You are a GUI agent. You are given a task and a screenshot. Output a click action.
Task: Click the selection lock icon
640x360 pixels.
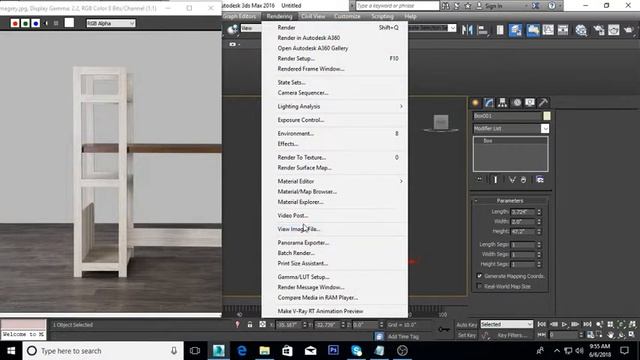250,325
